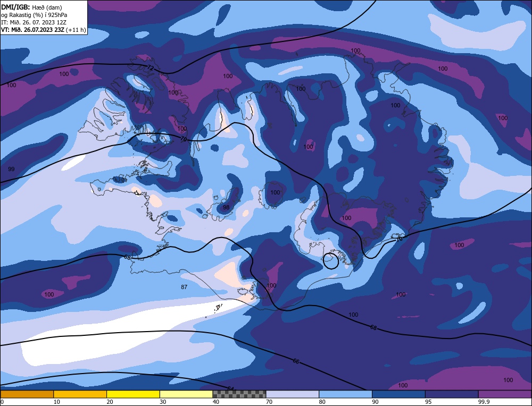Screen dimensions: 532x406
Task: Click the "64" contour label near the legend
Action: [231, 388]
